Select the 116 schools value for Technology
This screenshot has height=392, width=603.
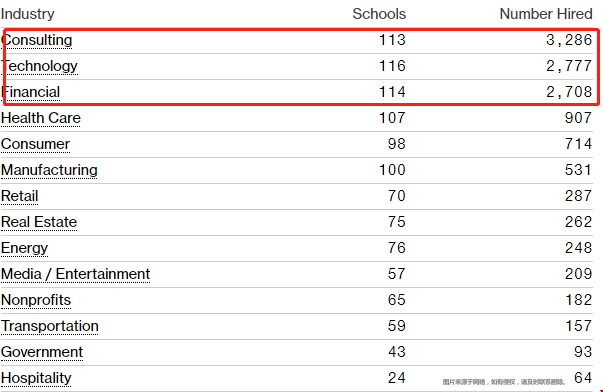[392, 66]
